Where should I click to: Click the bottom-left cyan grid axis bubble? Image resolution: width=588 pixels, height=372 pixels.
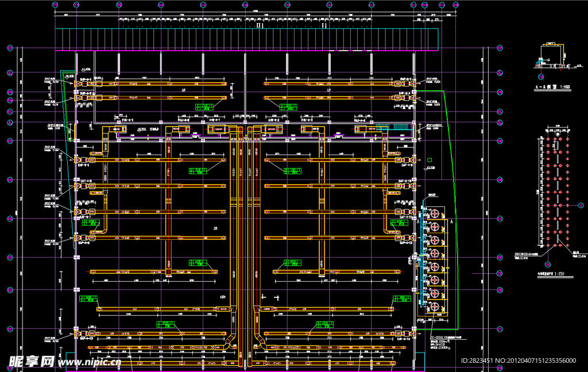(x=10, y=329)
